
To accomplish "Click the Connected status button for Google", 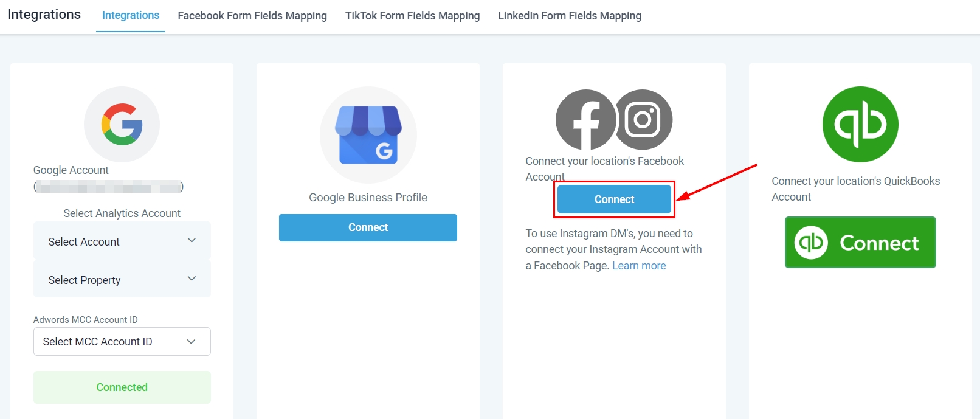I will (122, 387).
